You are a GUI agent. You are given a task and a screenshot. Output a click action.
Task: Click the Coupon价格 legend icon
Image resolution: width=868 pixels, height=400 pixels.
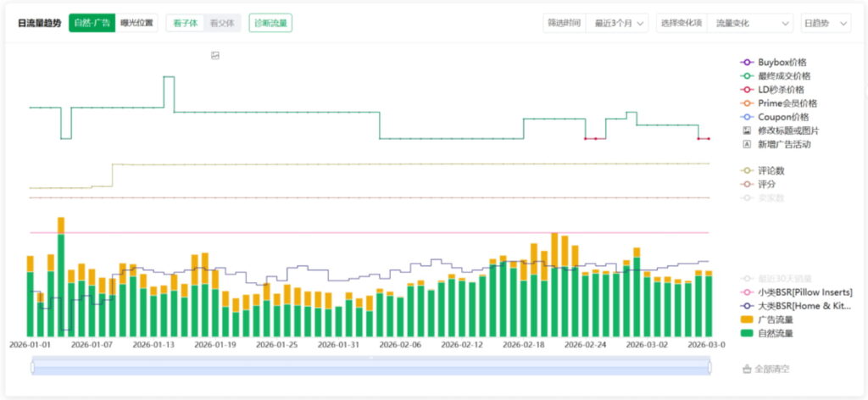(x=747, y=117)
